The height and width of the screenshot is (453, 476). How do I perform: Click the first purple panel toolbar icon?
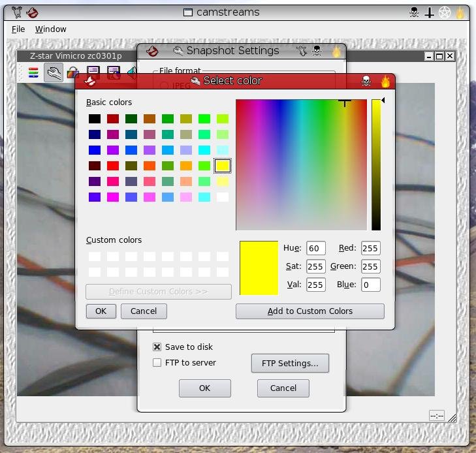[x=93, y=72]
